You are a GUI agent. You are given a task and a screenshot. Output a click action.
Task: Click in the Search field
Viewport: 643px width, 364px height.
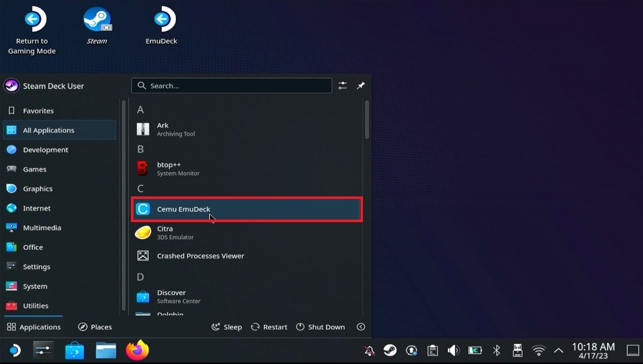[231, 86]
